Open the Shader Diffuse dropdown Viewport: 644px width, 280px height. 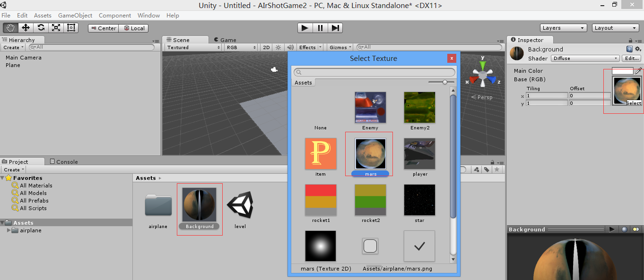585,59
